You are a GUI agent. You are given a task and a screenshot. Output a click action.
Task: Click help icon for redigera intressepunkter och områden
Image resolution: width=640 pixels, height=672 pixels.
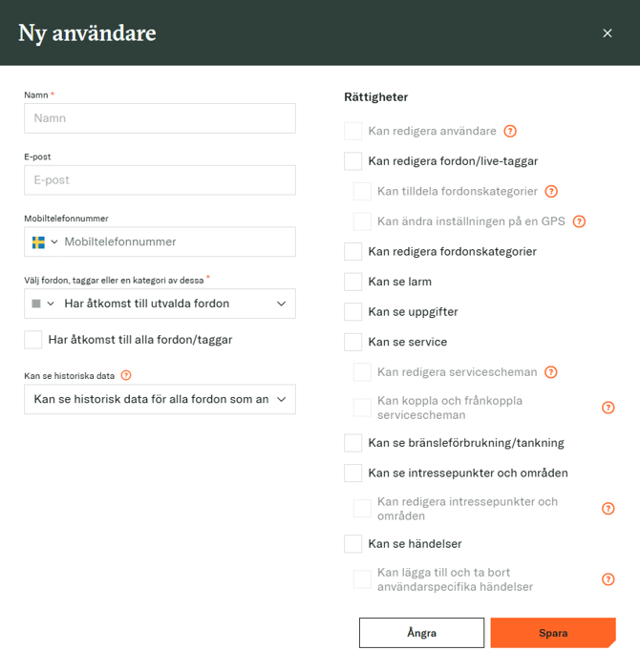[608, 509]
